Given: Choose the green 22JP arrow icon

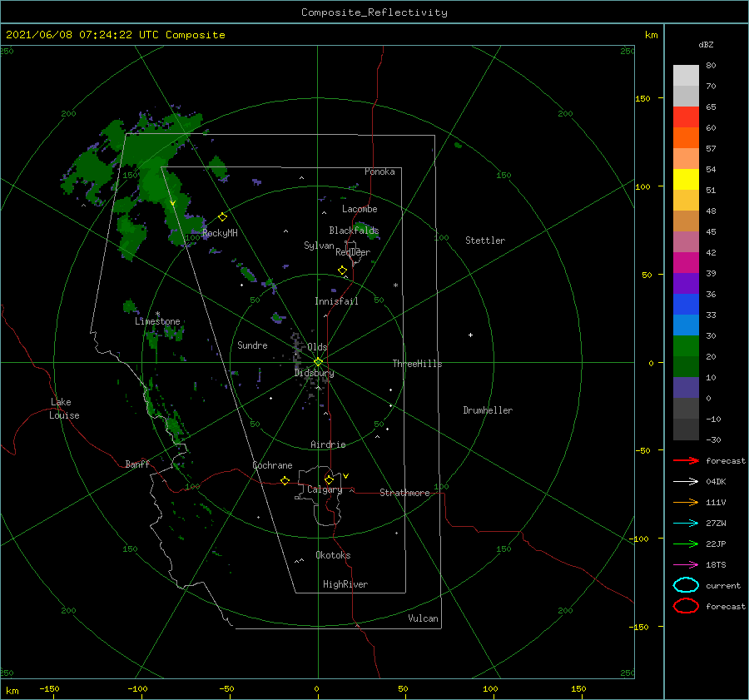Looking at the screenshot, I should tap(686, 544).
